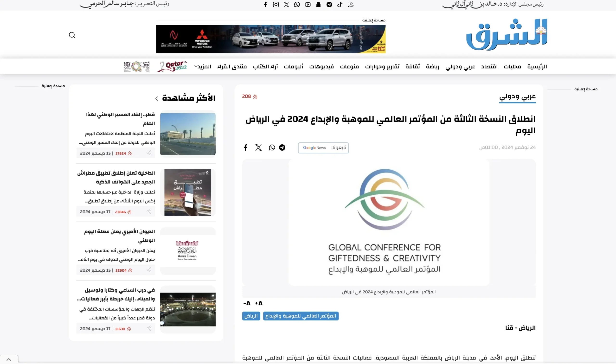Share the article on WhatsApp
The image size is (616, 364).
point(272,147)
